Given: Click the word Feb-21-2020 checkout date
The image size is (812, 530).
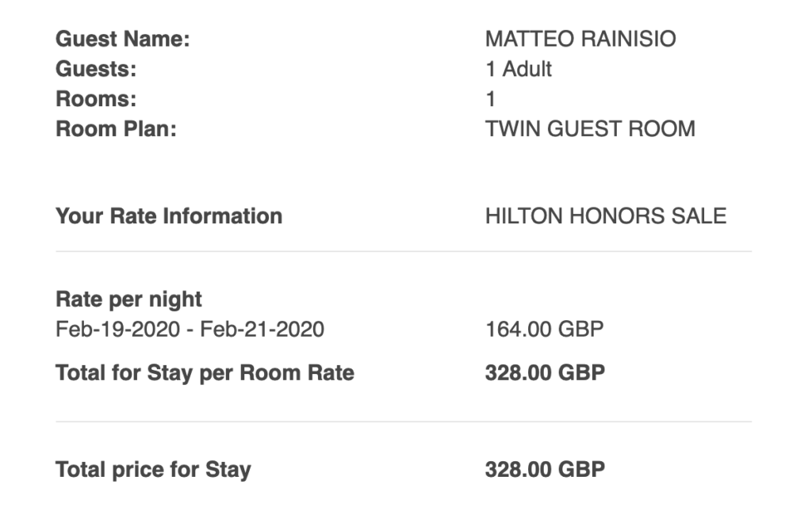Looking at the screenshot, I should click(262, 330).
